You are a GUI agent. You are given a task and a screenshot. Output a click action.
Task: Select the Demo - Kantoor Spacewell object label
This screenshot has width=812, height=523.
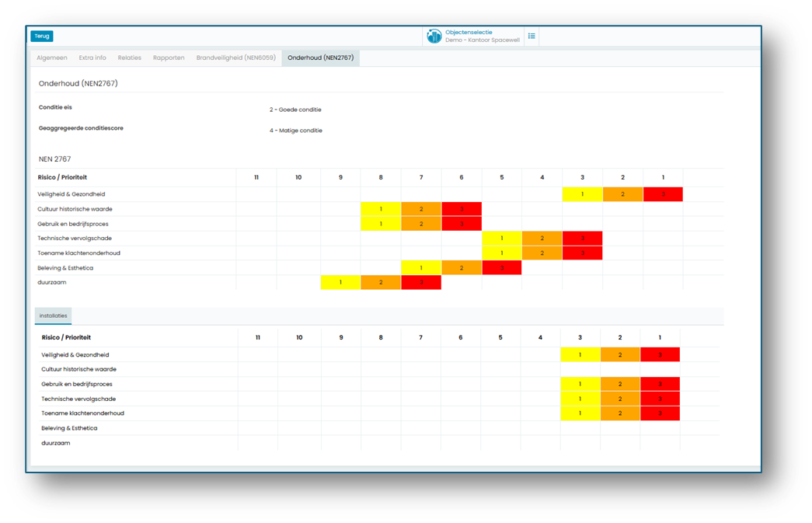(482, 40)
